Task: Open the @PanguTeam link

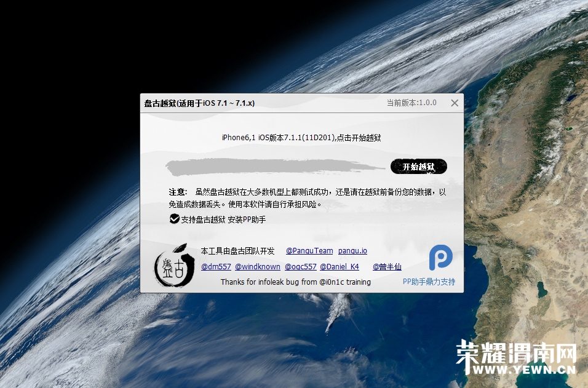Action: point(309,251)
